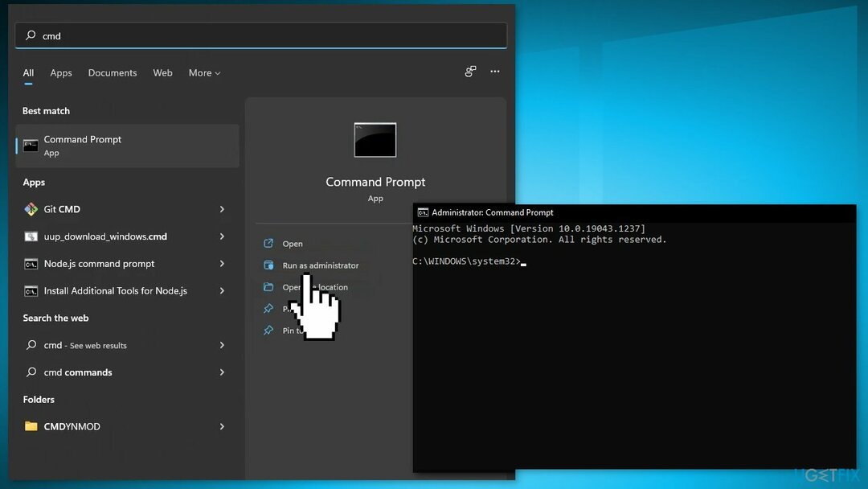This screenshot has height=489, width=868.
Task: Click the Node.js command prompt icon
Action: point(31,264)
